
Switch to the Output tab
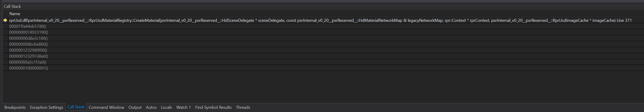[x=135, y=107]
